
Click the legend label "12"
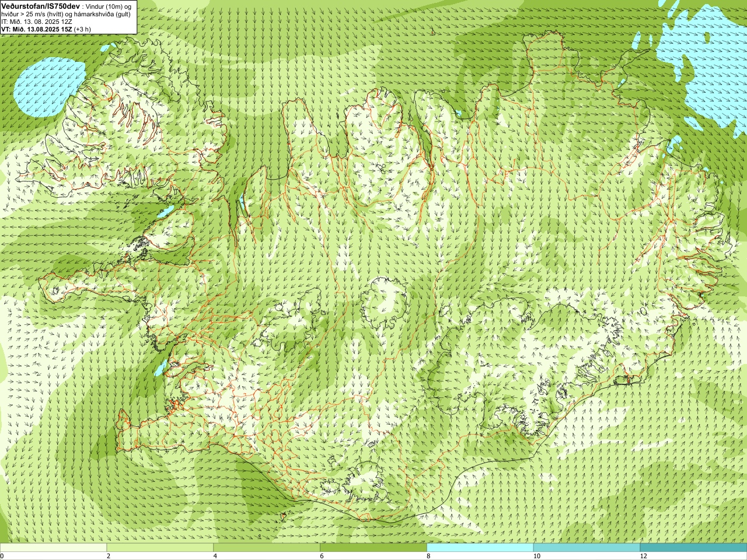click(644, 556)
